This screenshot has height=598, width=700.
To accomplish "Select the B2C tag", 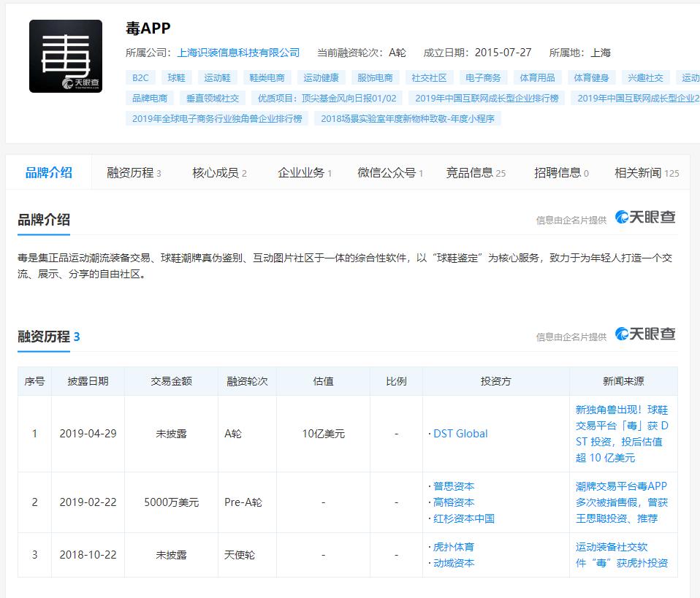I will pos(140,77).
